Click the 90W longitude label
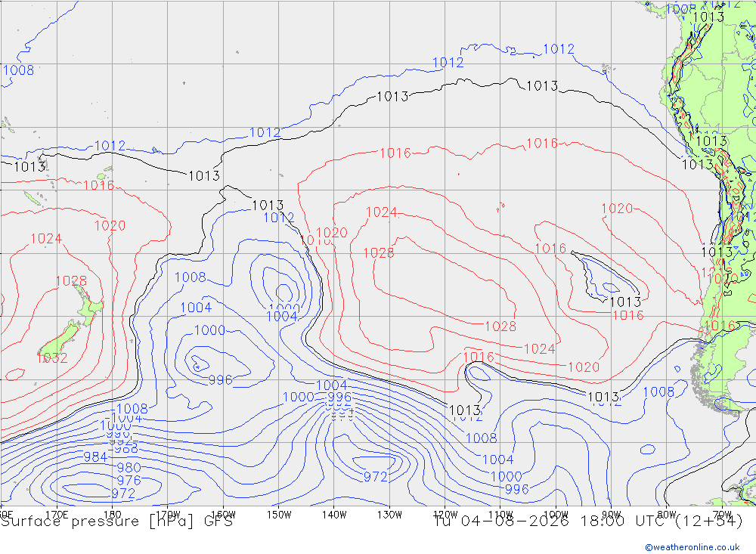The image size is (756, 554). tap(612, 515)
